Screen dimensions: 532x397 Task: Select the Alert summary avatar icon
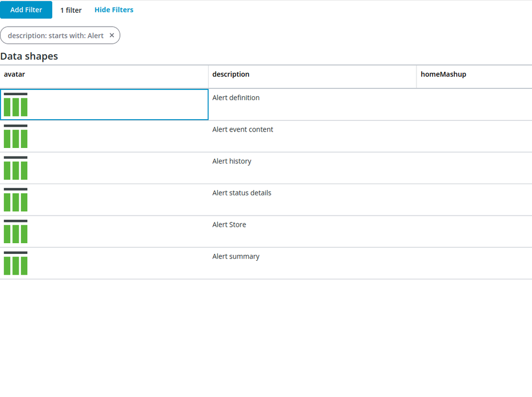coord(15,263)
